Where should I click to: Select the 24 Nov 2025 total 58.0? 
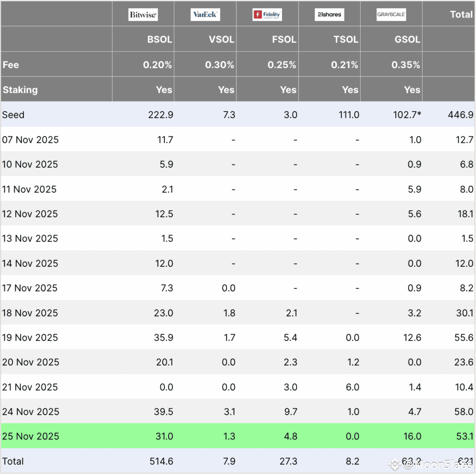coord(464,411)
